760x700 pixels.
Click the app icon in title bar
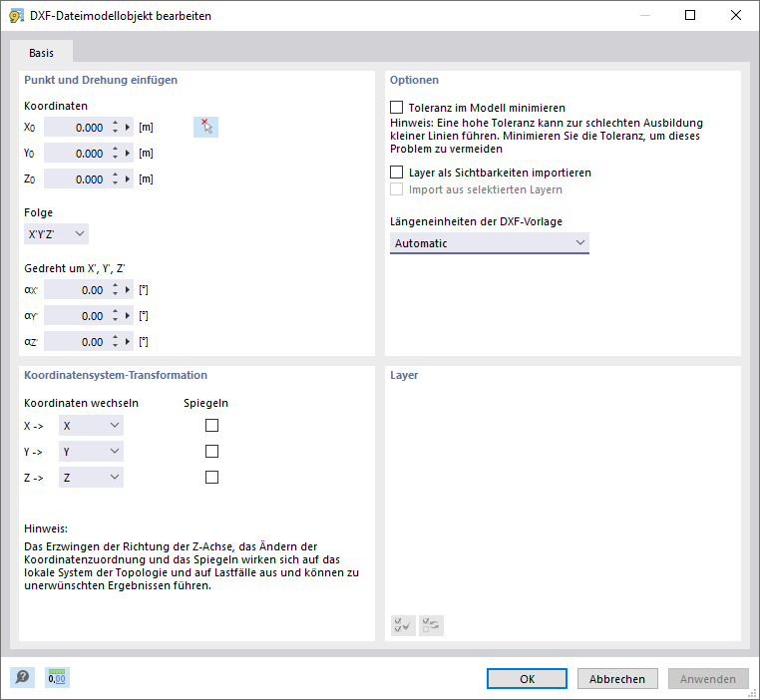coord(17,16)
